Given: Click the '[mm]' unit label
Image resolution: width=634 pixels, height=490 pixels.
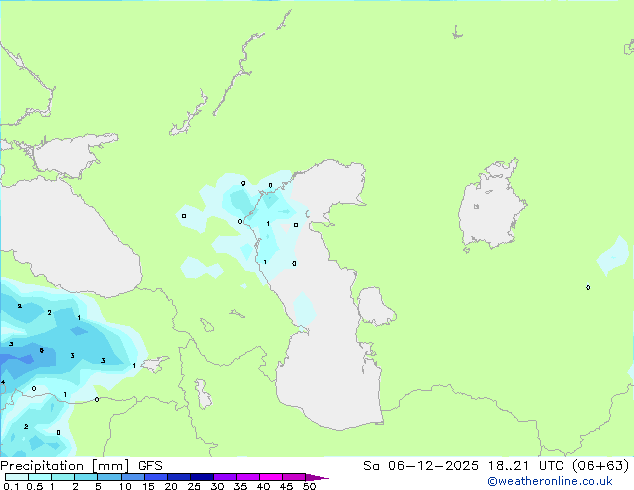Looking at the screenshot, I should coord(110,466).
